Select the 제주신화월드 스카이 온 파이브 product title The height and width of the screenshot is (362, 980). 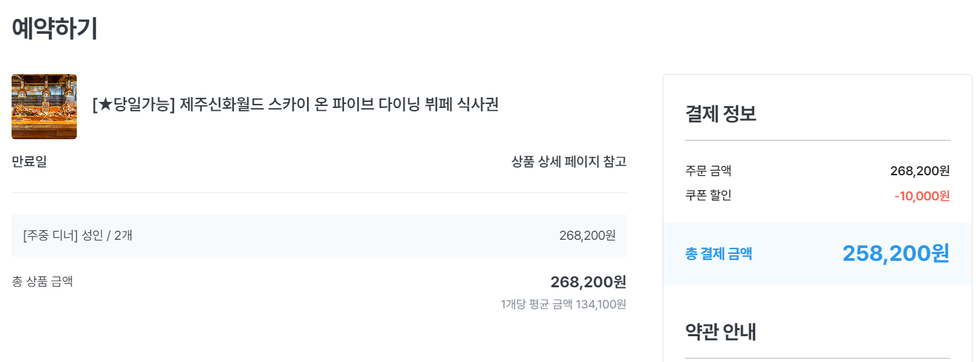pos(296,105)
